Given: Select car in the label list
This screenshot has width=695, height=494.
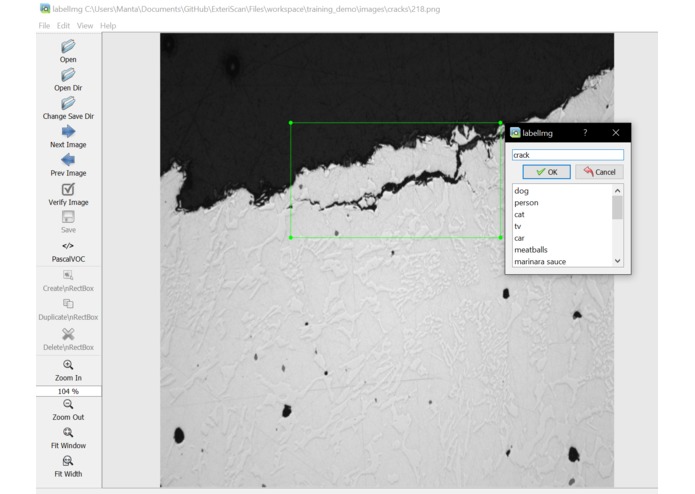Looking at the screenshot, I should coord(562,238).
